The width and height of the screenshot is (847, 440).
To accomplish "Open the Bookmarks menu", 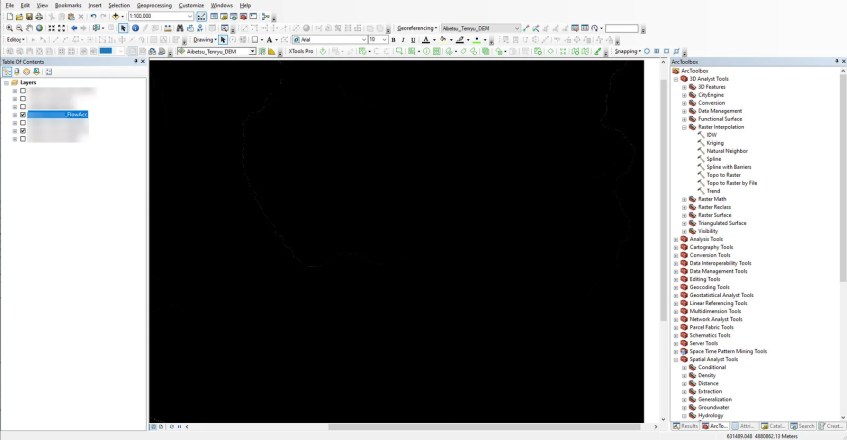I will [68, 5].
